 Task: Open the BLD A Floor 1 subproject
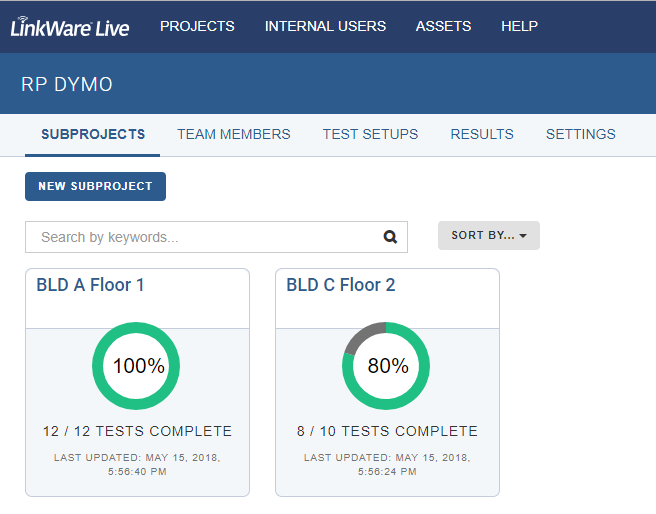coord(90,285)
